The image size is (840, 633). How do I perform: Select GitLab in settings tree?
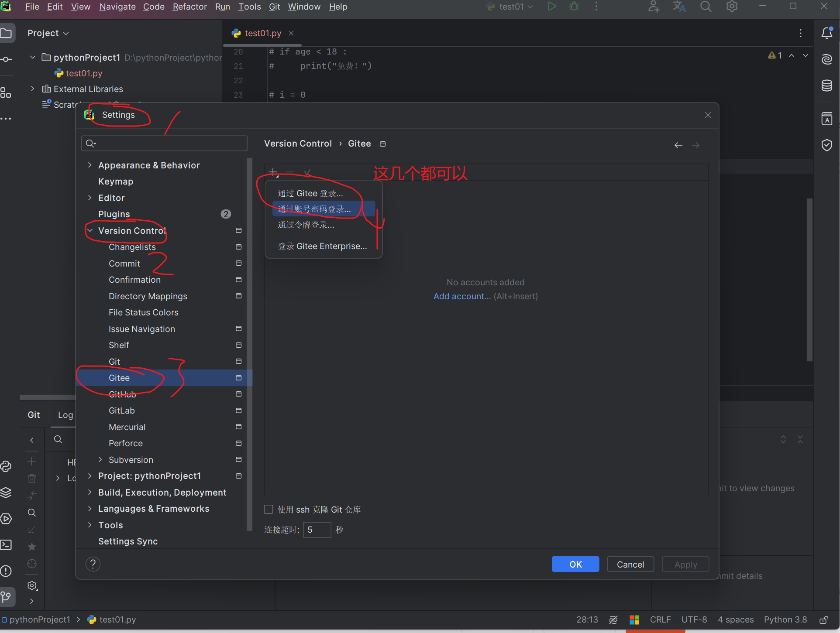pyautogui.click(x=122, y=411)
